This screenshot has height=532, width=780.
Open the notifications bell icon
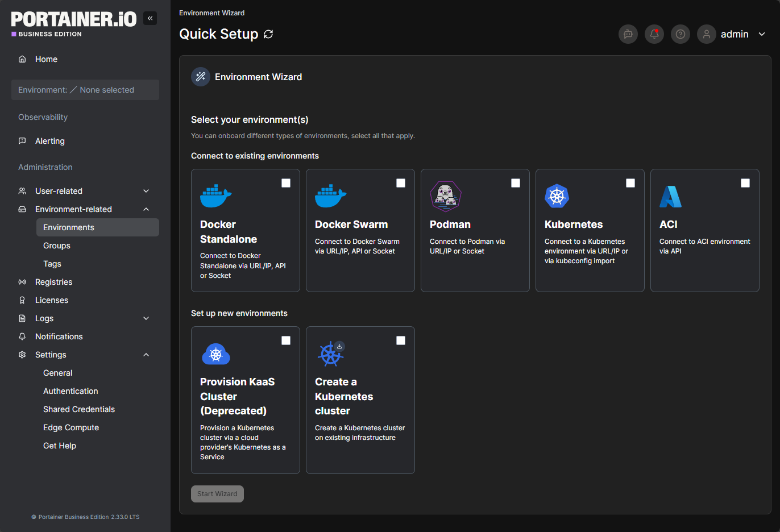[654, 34]
